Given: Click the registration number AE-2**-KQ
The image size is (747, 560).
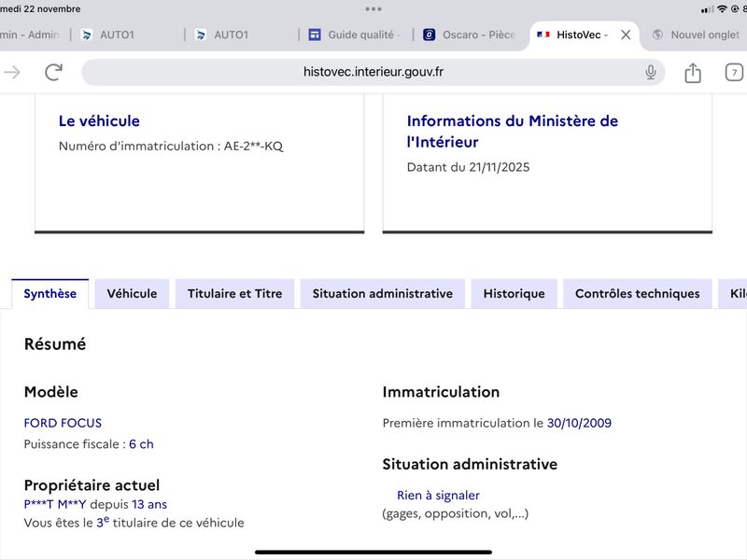Looking at the screenshot, I should point(253,147).
